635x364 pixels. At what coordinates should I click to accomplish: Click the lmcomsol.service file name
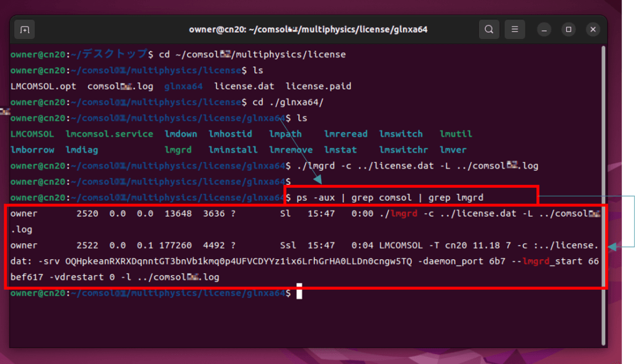click(x=109, y=133)
